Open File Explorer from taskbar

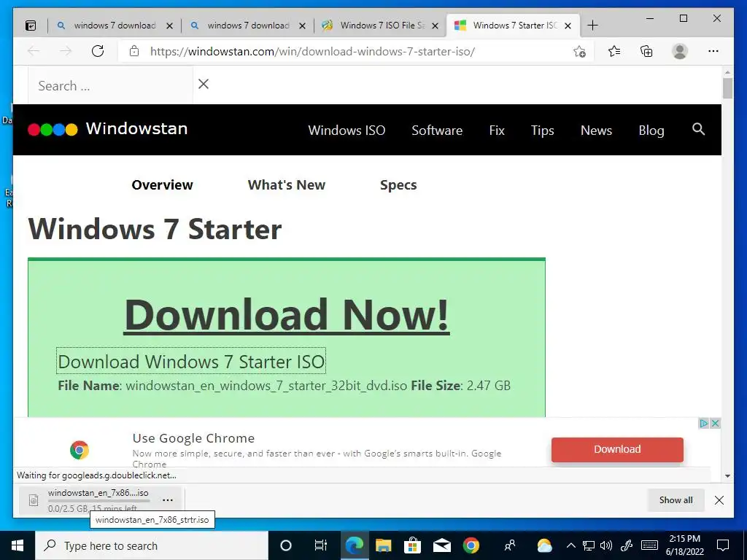pos(383,545)
